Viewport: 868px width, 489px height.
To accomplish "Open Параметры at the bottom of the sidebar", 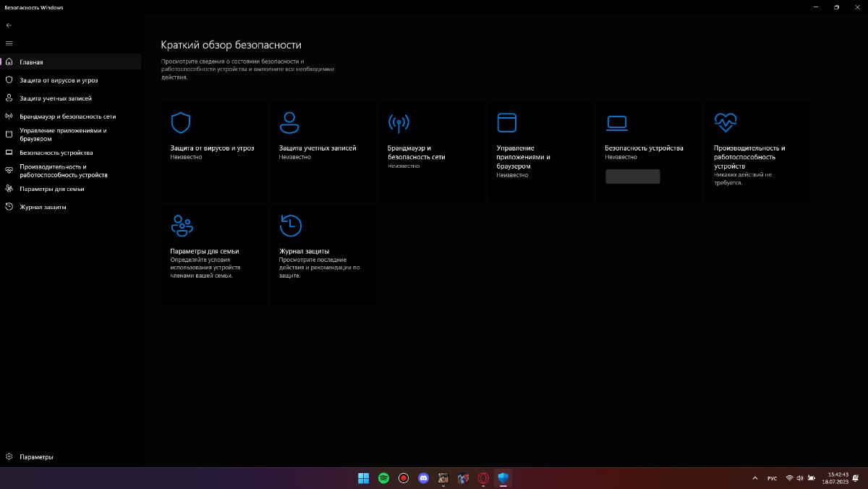I will [36, 457].
